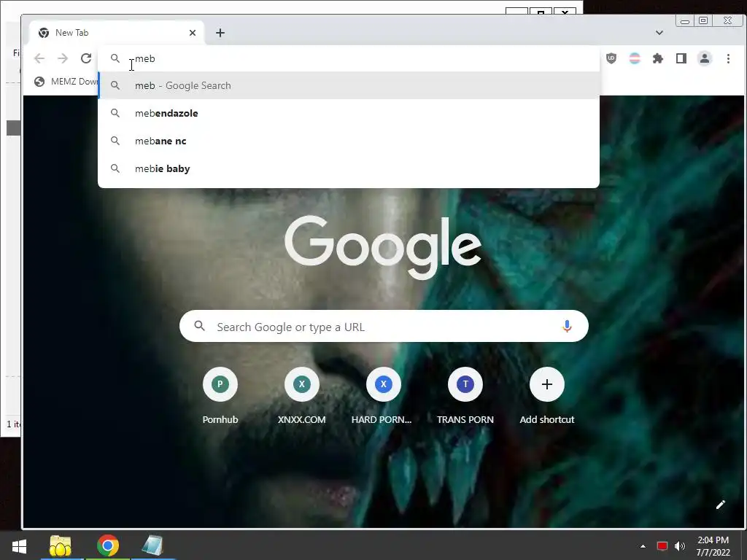This screenshot has width=747, height=560.
Task: Open the striped flag extension icon
Action: [x=635, y=58]
